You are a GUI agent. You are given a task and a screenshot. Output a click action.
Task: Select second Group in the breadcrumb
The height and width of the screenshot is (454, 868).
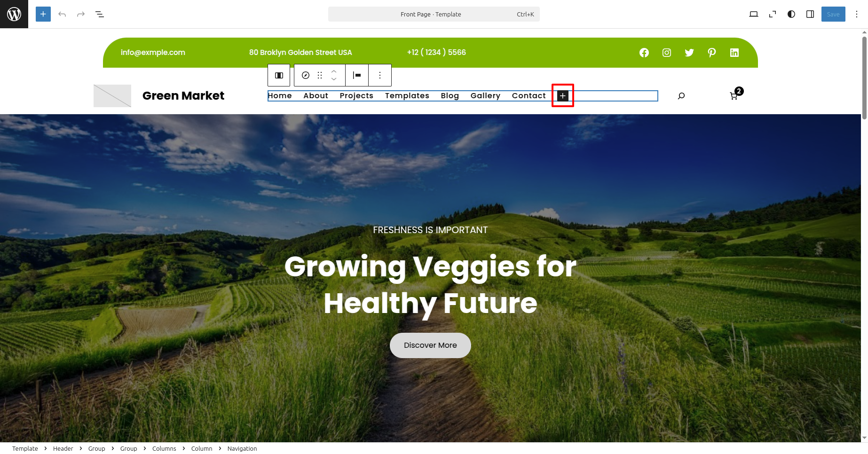pyautogui.click(x=129, y=448)
